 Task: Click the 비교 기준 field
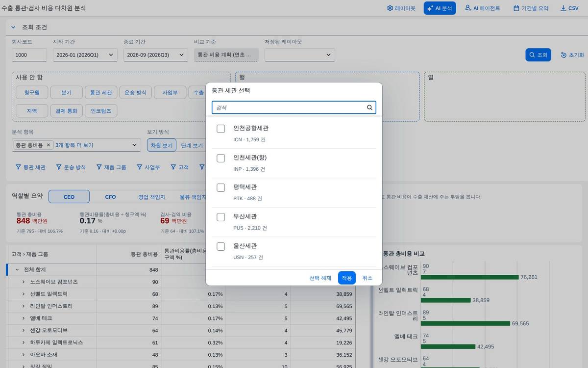pos(226,55)
